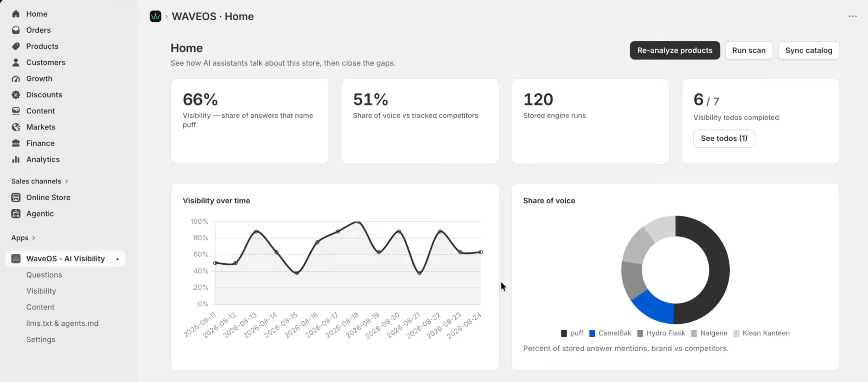Click the 2026-08-24 last data point

tap(480, 252)
